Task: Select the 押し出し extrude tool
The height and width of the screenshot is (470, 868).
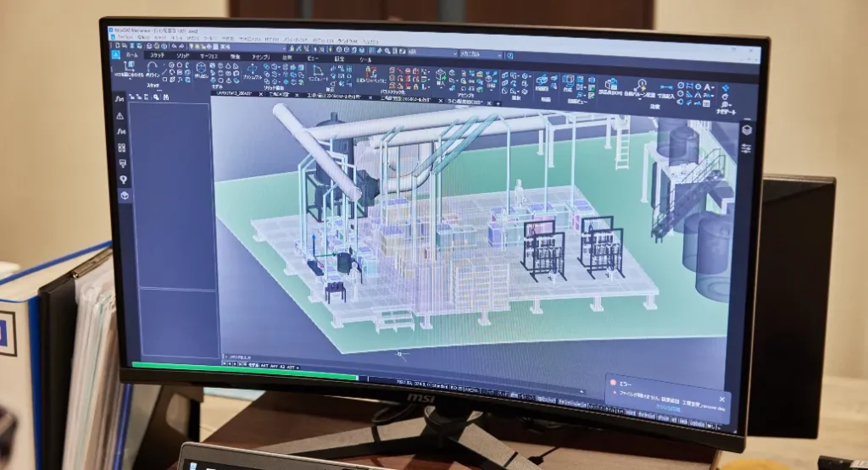Action: coord(201,69)
